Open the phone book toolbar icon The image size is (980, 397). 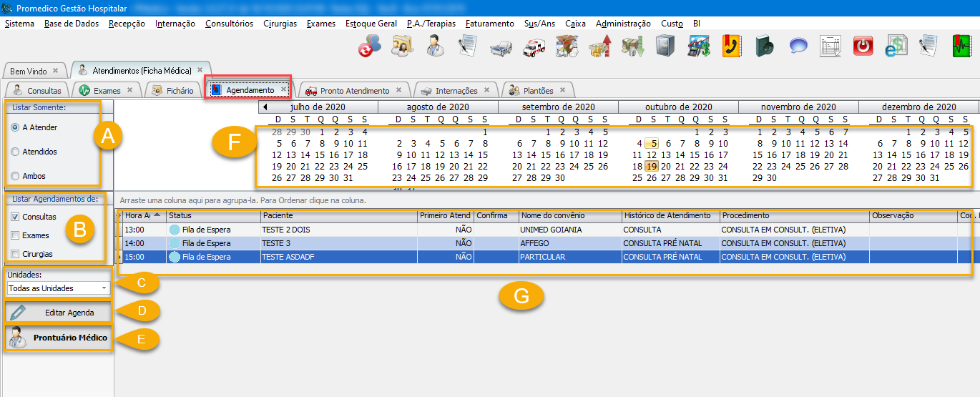[731, 46]
